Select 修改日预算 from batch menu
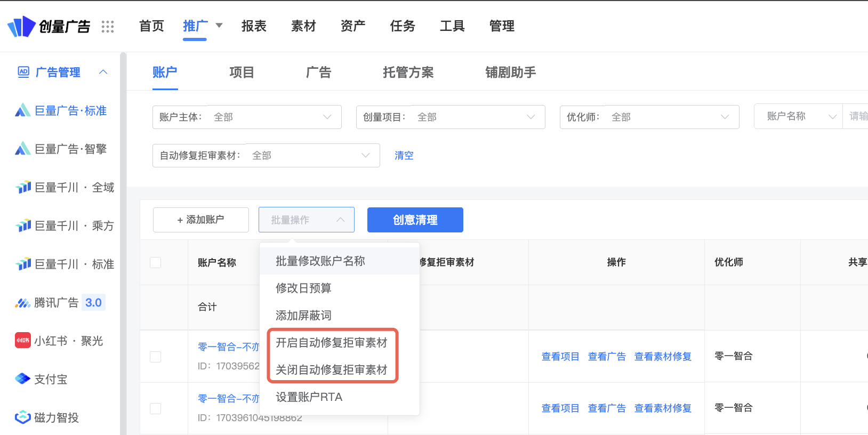Screen dimensions: 868x435 [x=340, y=288]
